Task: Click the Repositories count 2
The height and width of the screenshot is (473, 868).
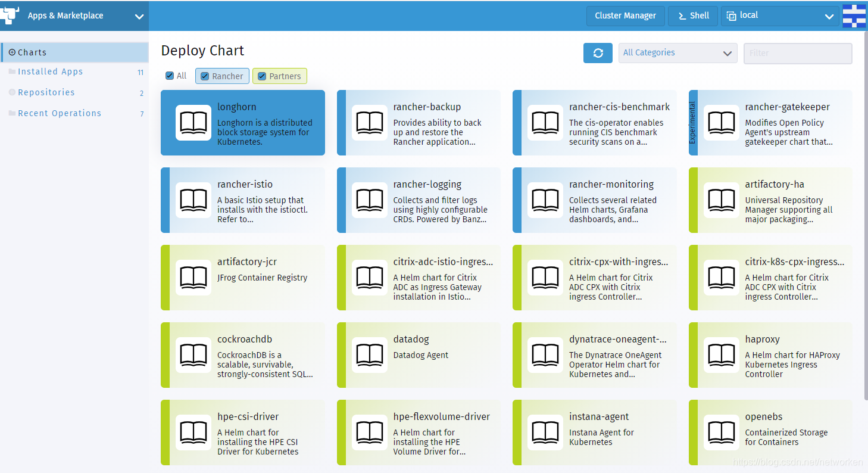Action: click(x=142, y=94)
